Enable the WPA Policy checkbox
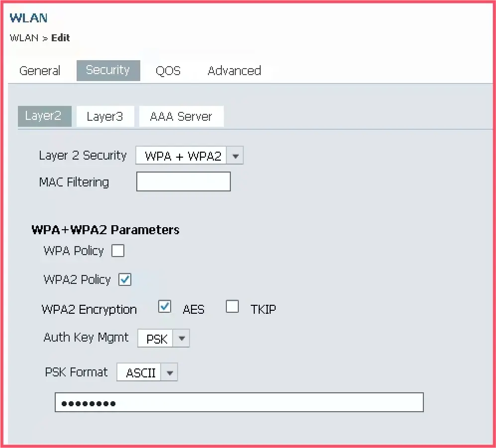496x448 pixels. pyautogui.click(x=118, y=251)
